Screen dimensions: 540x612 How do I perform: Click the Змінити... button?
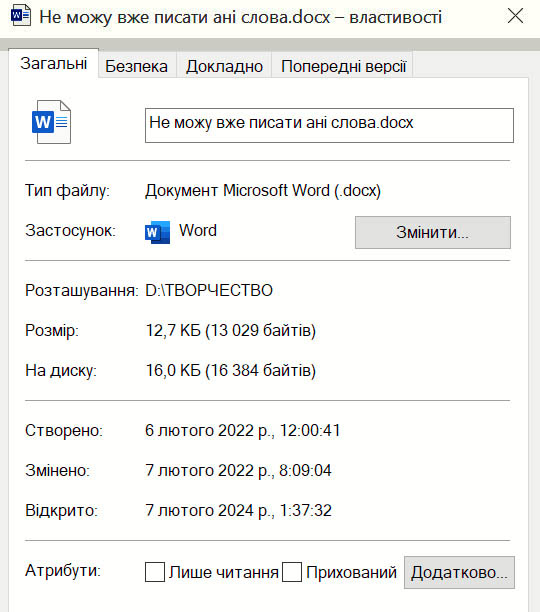[x=433, y=232]
